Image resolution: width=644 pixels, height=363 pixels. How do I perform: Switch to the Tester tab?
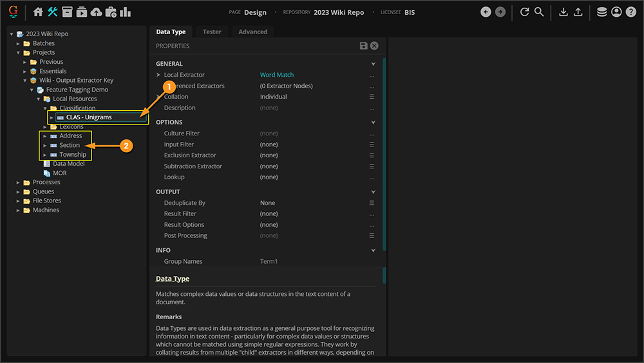click(x=212, y=32)
